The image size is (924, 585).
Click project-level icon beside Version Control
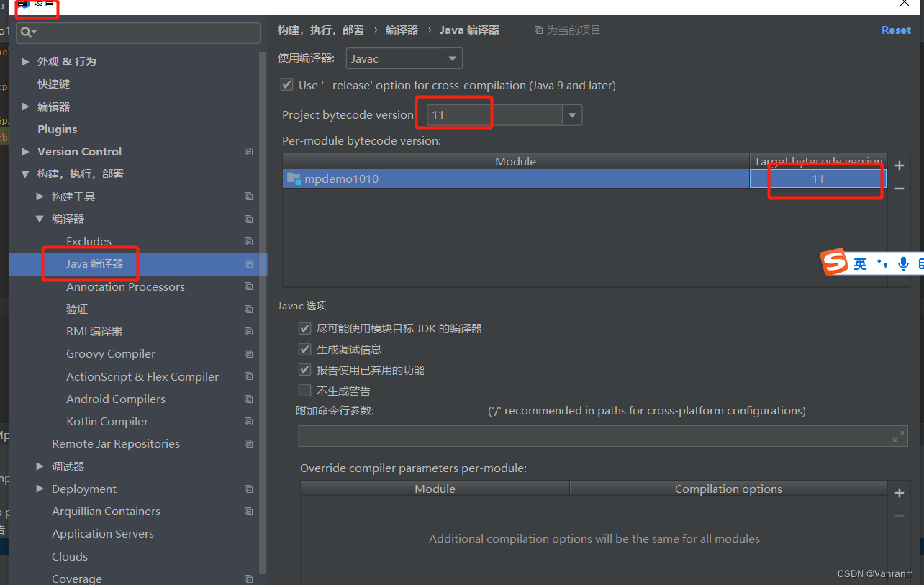pyautogui.click(x=248, y=152)
